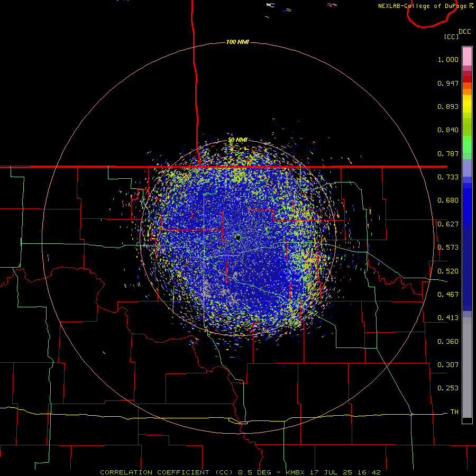This screenshot has height=476, width=476.
Task: Click the [CC] units label
Action: pyautogui.click(x=452, y=36)
